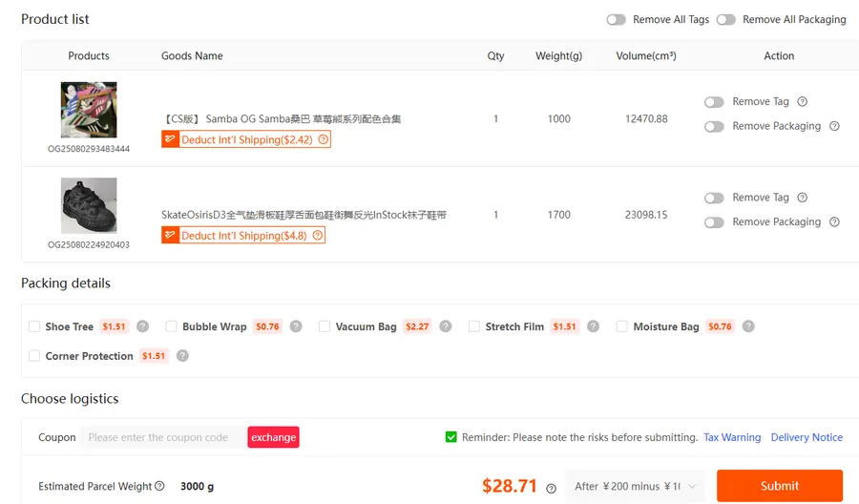
Task: Click the help icon next to Samba Remove Packaging
Action: (834, 126)
